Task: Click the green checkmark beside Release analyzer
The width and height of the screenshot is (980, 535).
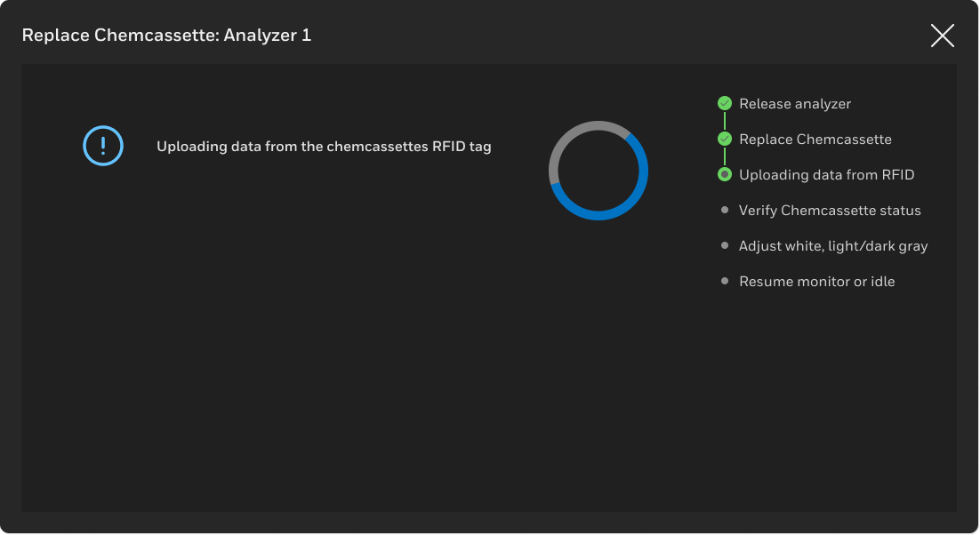Action: click(x=725, y=104)
